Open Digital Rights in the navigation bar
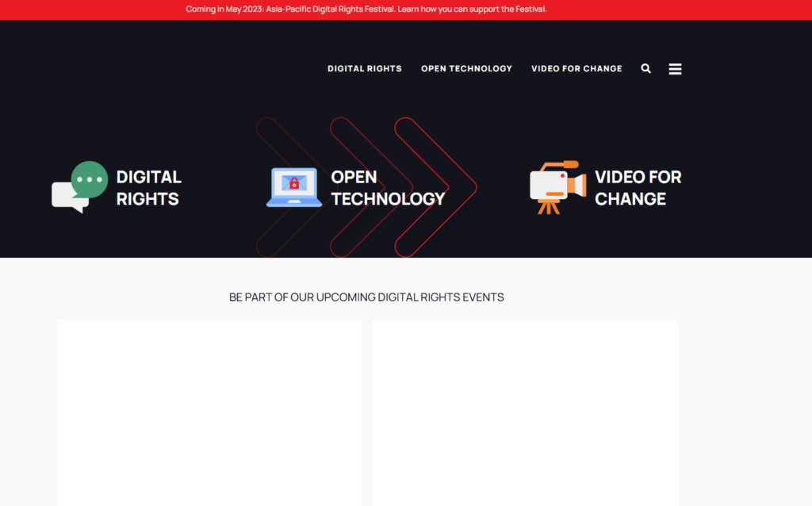The image size is (812, 506). point(365,68)
